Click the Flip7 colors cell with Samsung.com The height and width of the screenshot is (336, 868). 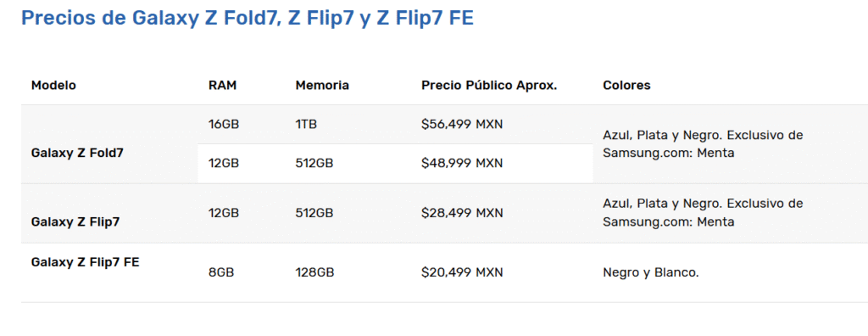[x=703, y=213]
